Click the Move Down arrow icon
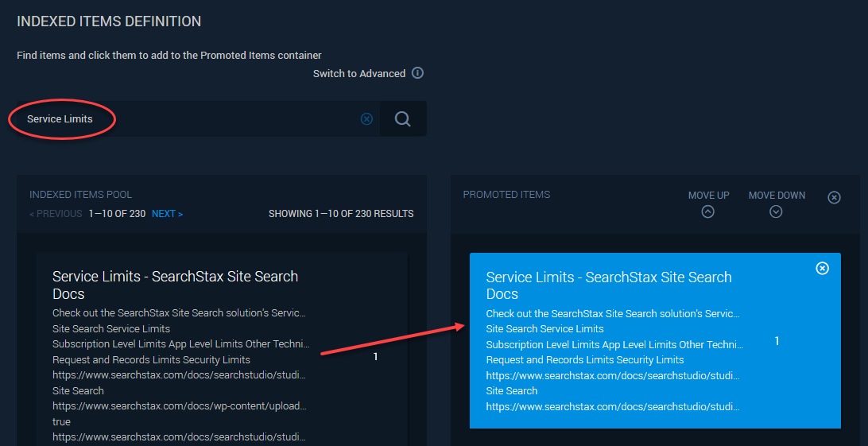The image size is (868, 446). coord(776,211)
